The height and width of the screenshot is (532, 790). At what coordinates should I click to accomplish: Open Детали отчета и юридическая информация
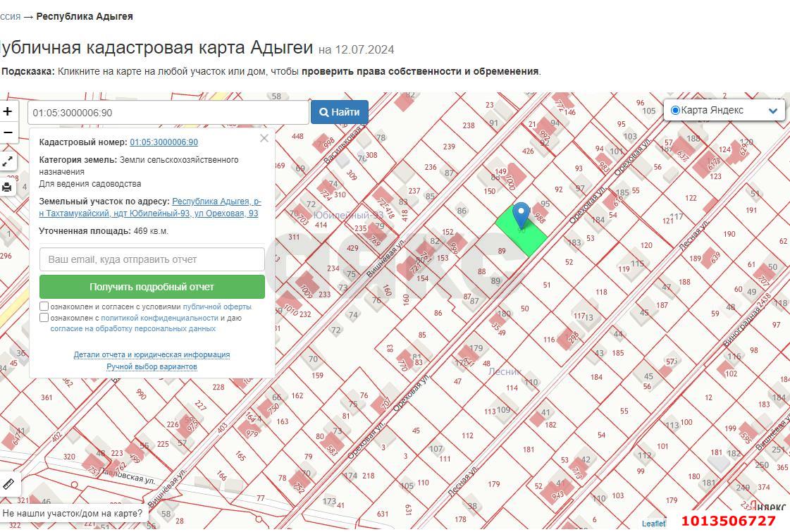pyautogui.click(x=152, y=354)
